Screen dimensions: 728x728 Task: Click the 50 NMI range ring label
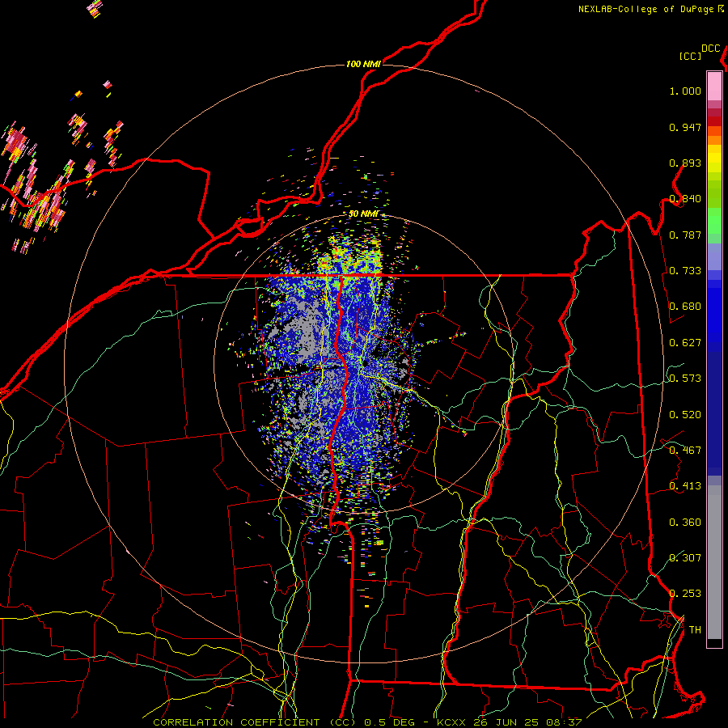[363, 214]
